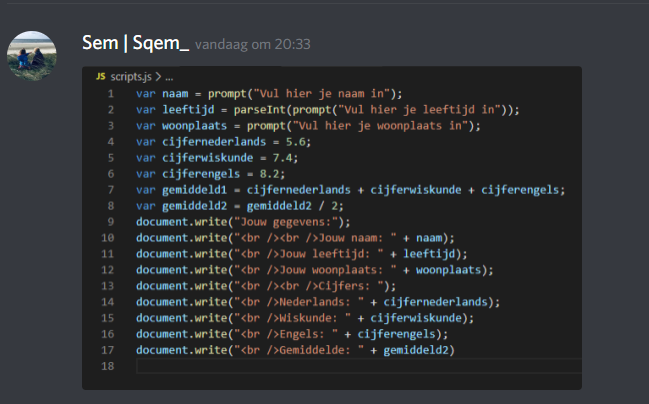Click line number 1 in the gutter
The width and height of the screenshot is (649, 404).
coord(109,94)
